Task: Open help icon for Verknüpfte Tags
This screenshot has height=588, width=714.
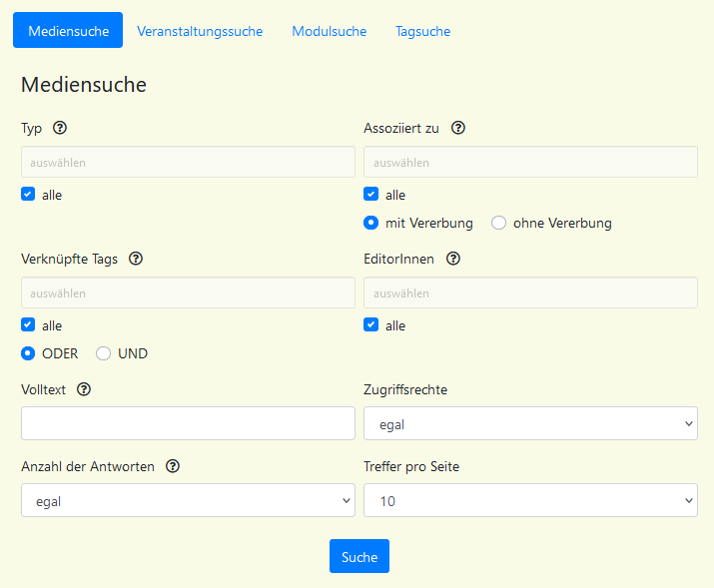Action: pyautogui.click(x=137, y=259)
